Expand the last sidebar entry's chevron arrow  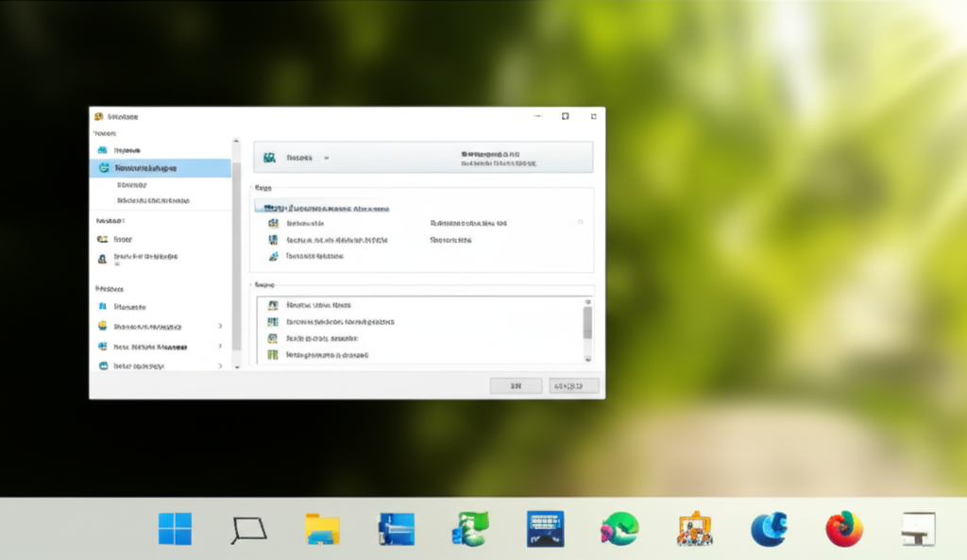220,365
